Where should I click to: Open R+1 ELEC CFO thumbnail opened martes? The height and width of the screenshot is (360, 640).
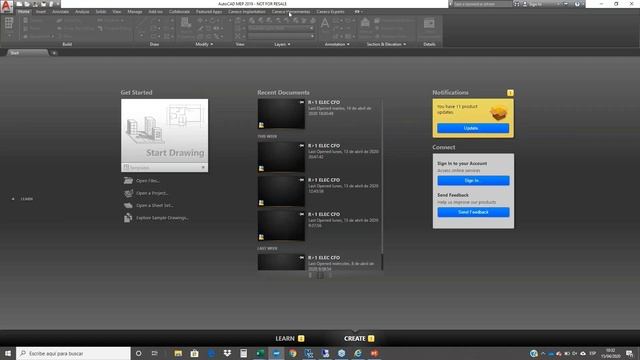(281, 114)
